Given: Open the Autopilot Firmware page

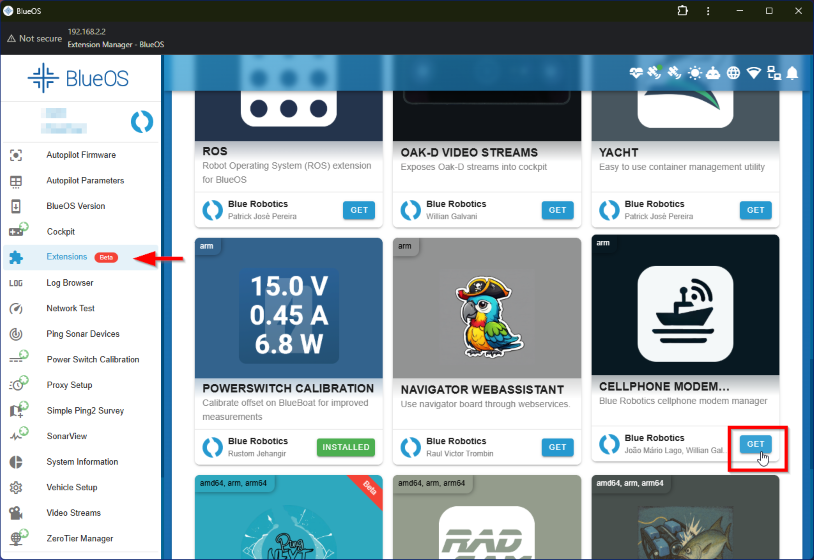Looking at the screenshot, I should 80,155.
